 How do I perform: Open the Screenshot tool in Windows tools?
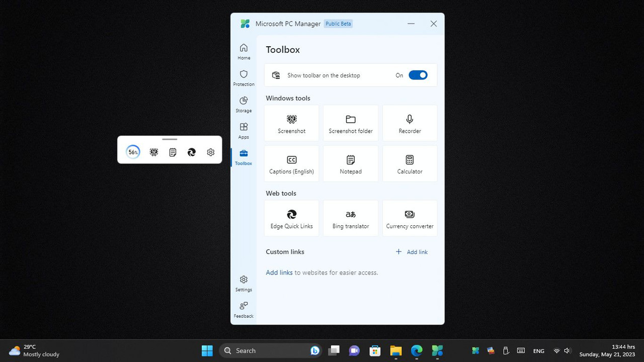291,123
